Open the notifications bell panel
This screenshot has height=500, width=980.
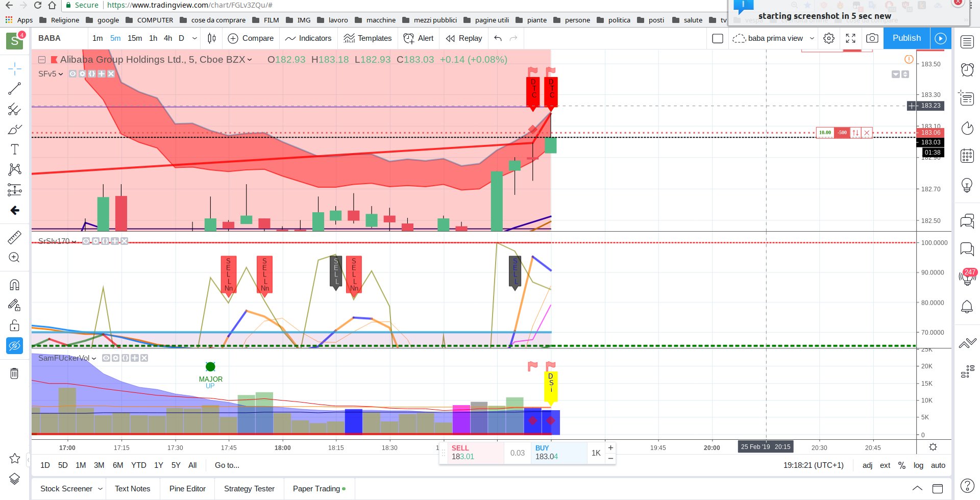point(967,306)
